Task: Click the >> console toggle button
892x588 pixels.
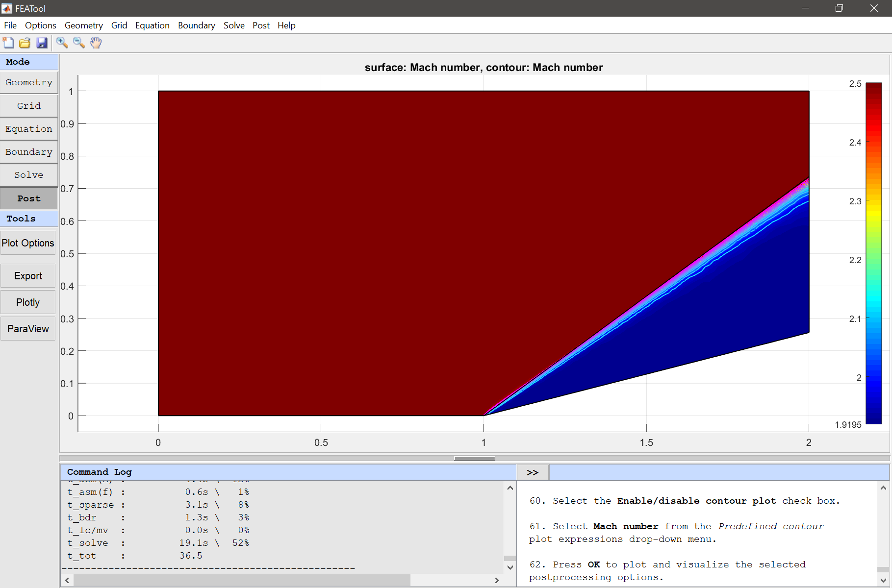Action: coord(533,472)
